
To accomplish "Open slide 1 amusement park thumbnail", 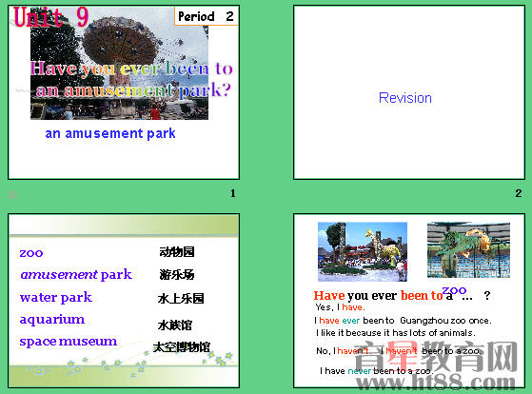I will [x=124, y=92].
